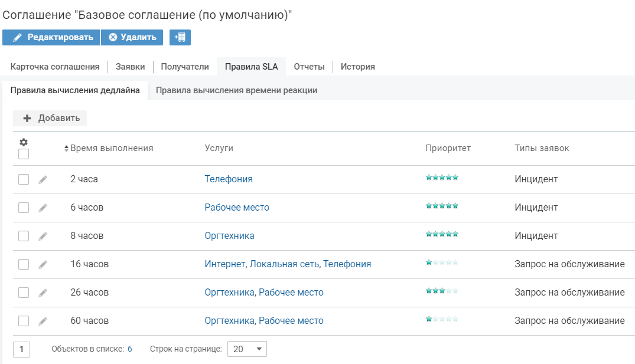Image resolution: width=635 pixels, height=364 pixels.
Task: Click the 16 часов cell text
Action: click(x=90, y=264)
